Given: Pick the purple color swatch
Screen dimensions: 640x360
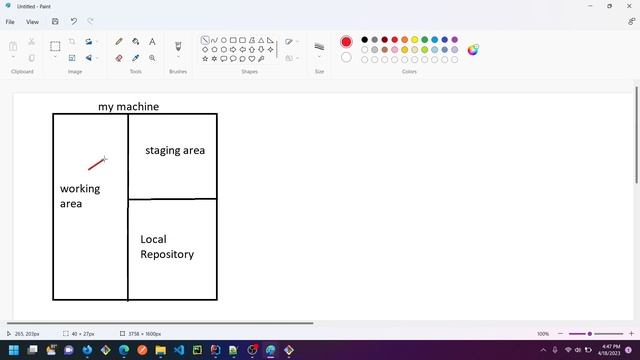Looking at the screenshot, I should point(455,40).
